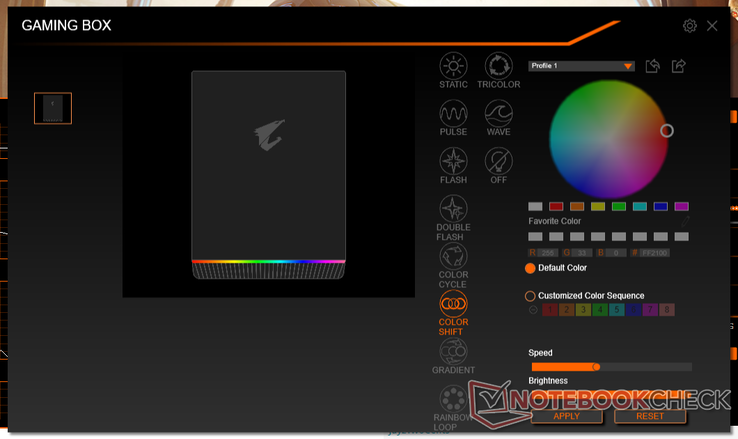Select the Tricolor lighting mode

click(x=498, y=70)
